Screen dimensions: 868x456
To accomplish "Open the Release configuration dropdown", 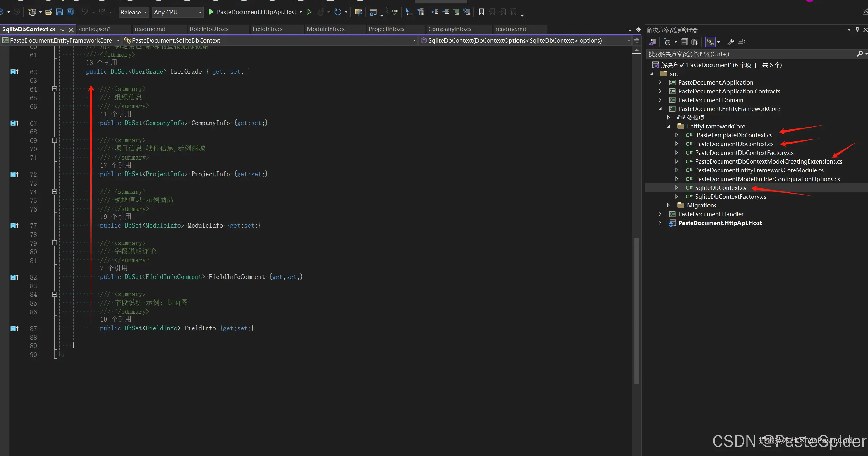I will (134, 12).
